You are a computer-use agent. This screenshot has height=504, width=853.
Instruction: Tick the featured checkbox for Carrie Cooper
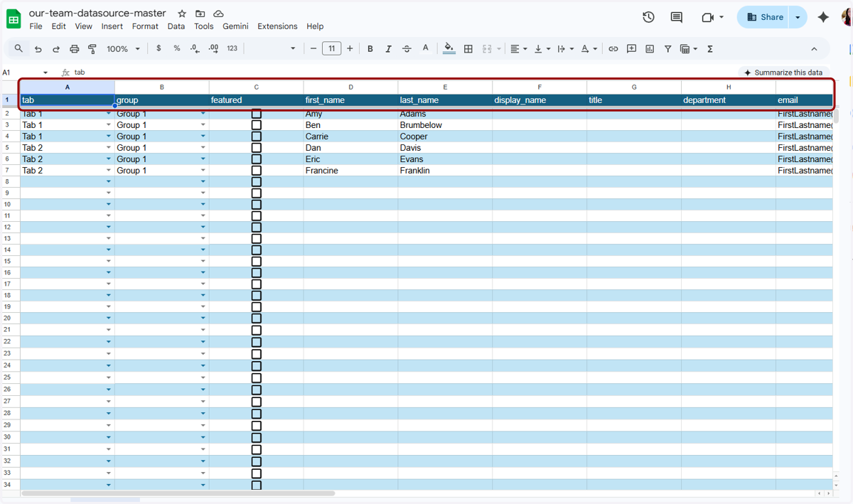point(257,136)
